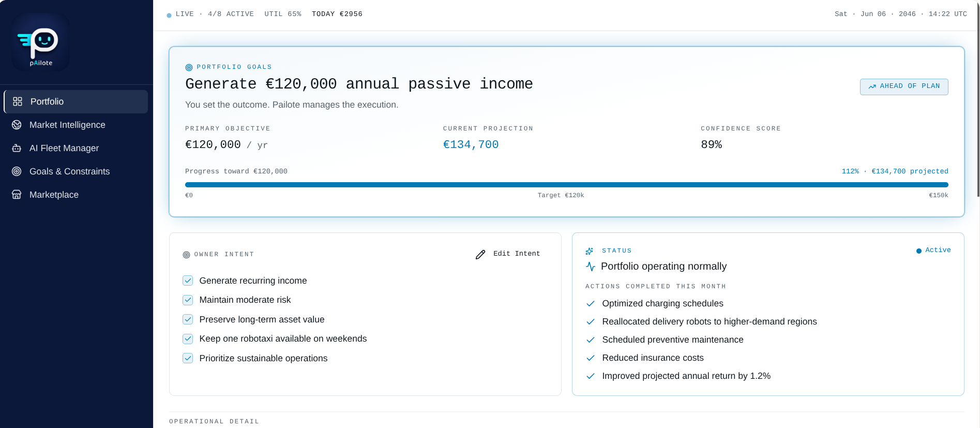Click checkmark beside Optimized charging schedules
The width and height of the screenshot is (980, 428).
click(x=591, y=304)
